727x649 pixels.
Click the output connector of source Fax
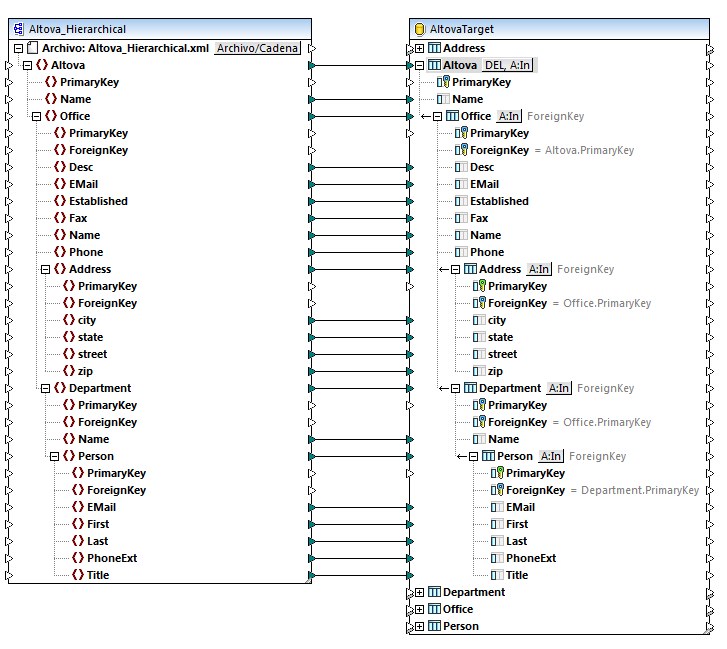312,218
